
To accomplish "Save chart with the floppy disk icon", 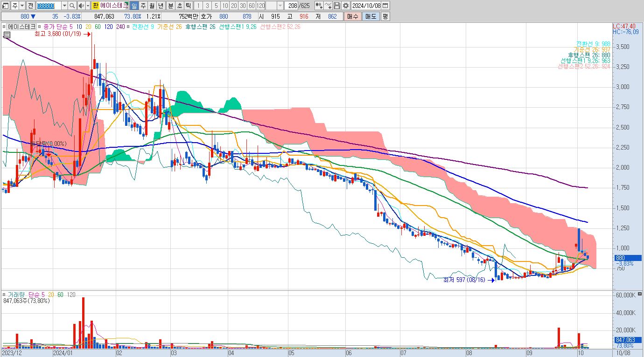I will 337,6.
